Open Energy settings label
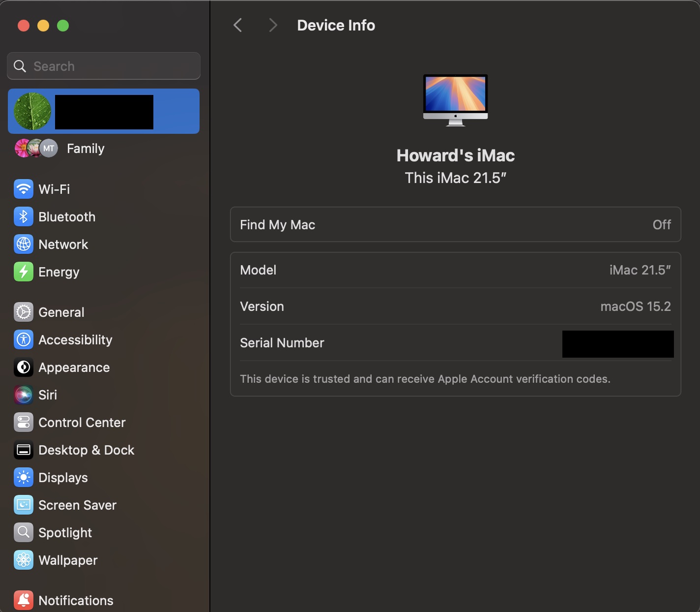The image size is (700, 612). [x=59, y=272]
